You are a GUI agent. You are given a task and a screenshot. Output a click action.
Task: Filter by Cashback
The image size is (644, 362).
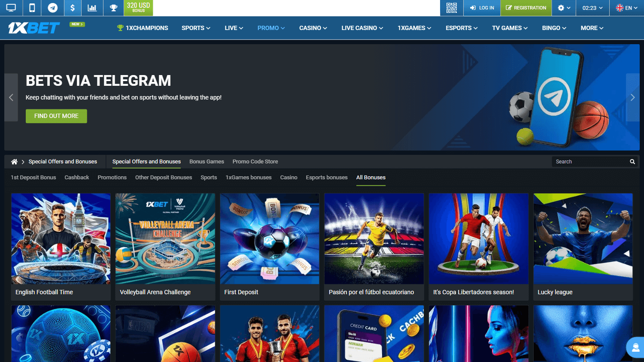coord(77,178)
